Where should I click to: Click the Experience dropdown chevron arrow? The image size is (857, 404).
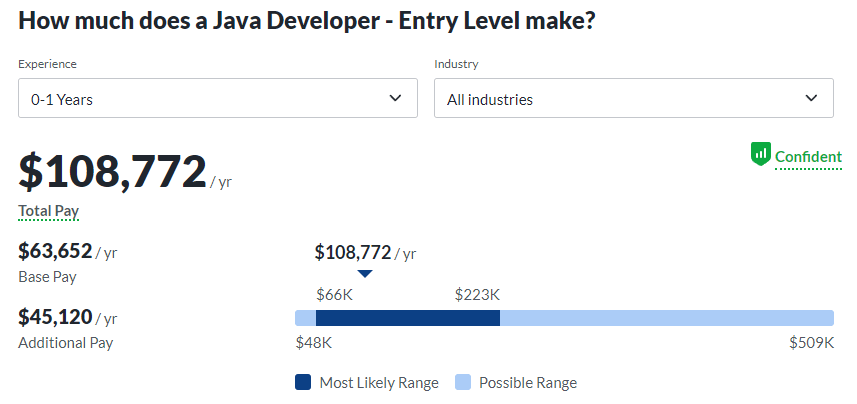coord(396,98)
